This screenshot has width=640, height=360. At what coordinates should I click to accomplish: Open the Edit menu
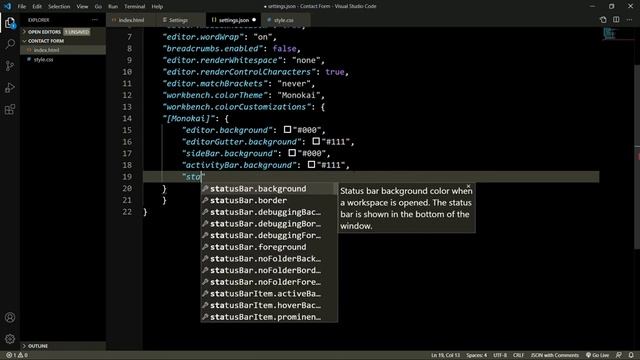click(x=37, y=7)
